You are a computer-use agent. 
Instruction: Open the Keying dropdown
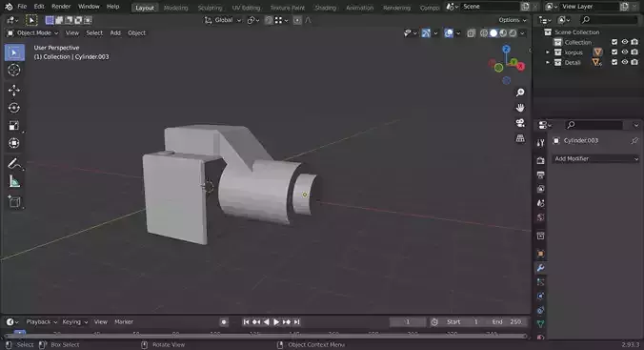(74, 322)
